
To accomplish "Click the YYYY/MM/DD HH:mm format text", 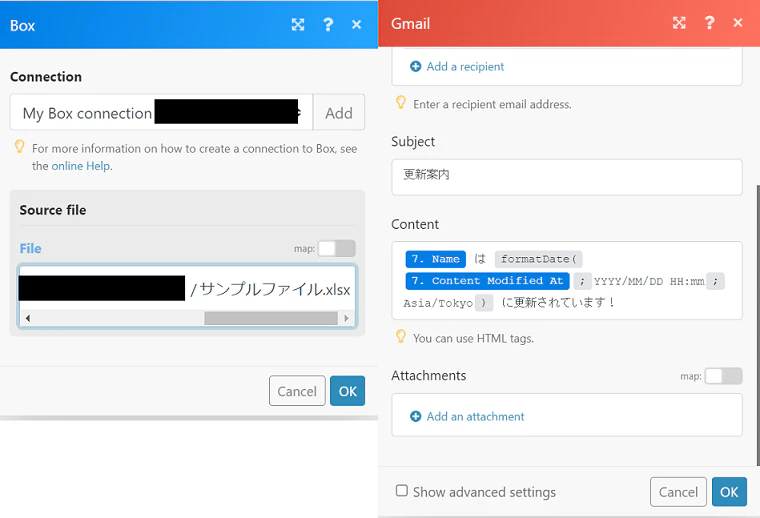I will click(649, 282).
